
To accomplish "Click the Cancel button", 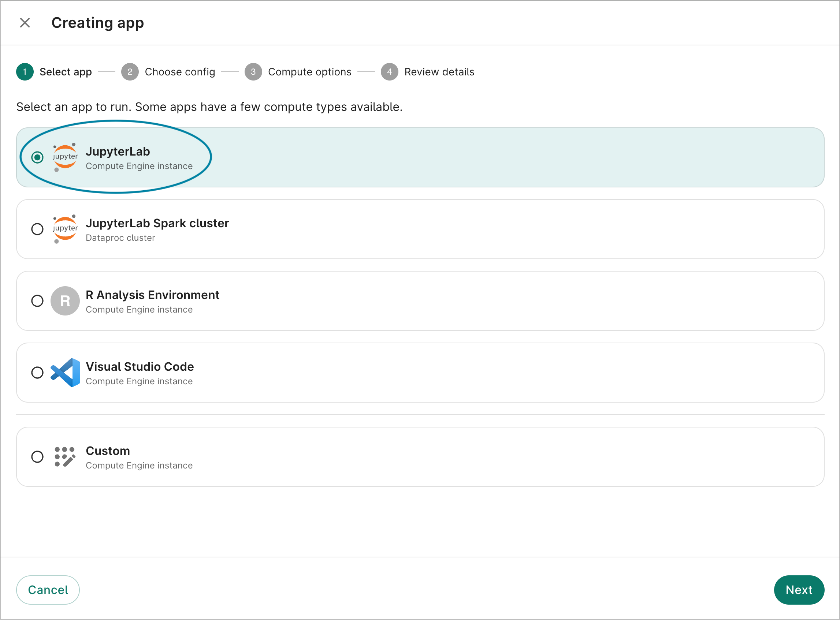I will (48, 590).
